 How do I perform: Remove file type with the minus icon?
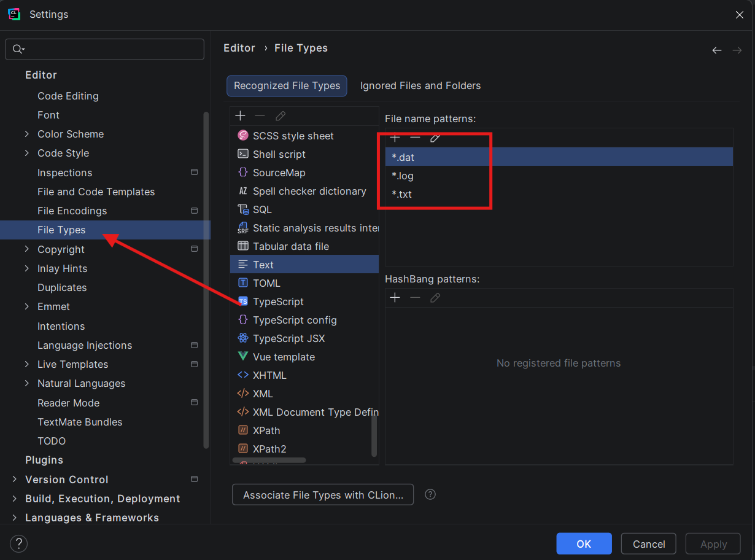click(x=260, y=116)
